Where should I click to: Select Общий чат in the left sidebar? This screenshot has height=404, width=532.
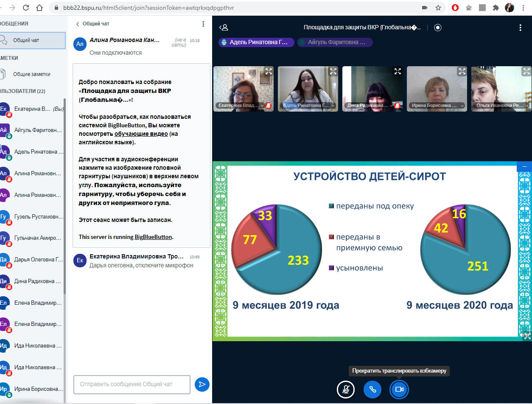coord(32,40)
